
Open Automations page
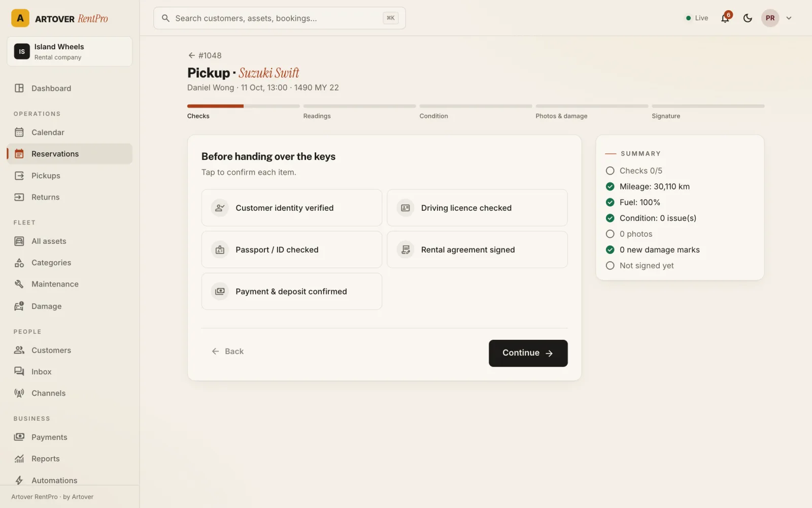(70, 481)
